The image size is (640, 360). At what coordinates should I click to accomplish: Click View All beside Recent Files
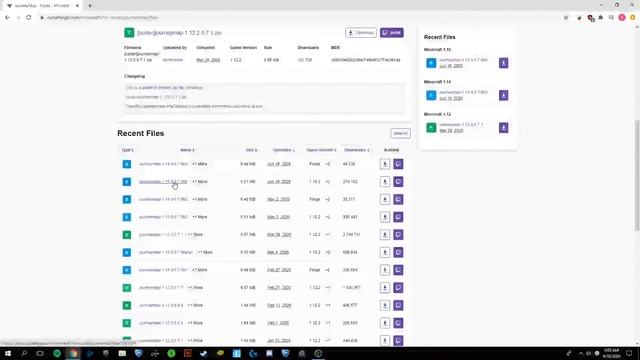[400, 133]
